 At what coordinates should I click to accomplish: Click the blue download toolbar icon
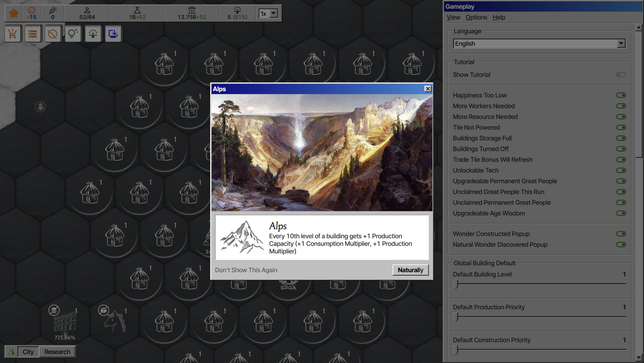click(x=113, y=34)
